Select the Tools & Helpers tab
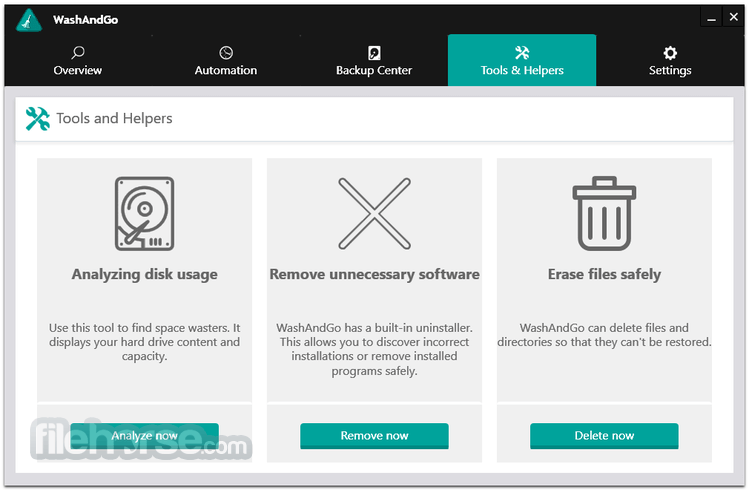The width and height of the screenshot is (749, 490). 522,61
